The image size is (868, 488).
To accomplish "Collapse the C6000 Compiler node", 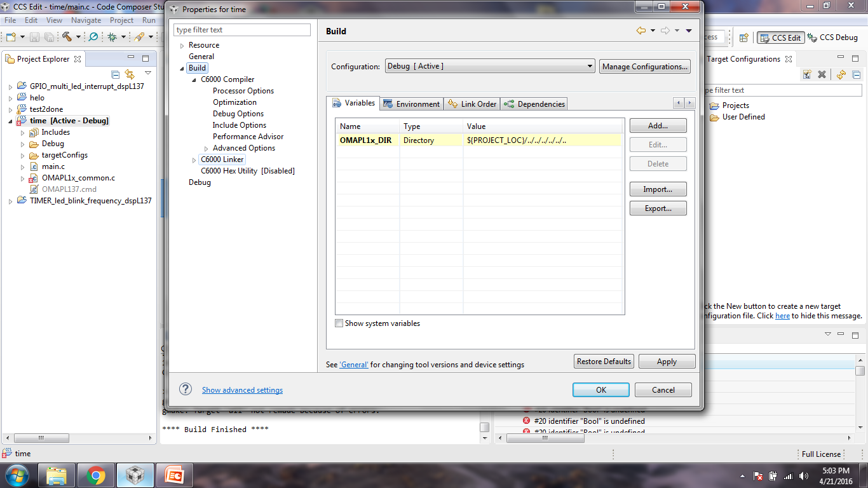I will (194, 79).
